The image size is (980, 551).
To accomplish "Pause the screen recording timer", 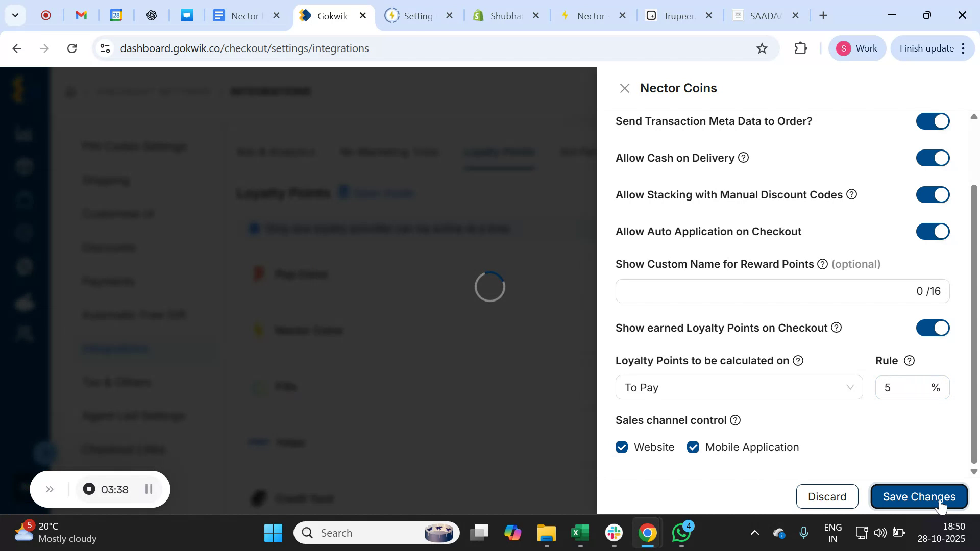I will pos(149,489).
